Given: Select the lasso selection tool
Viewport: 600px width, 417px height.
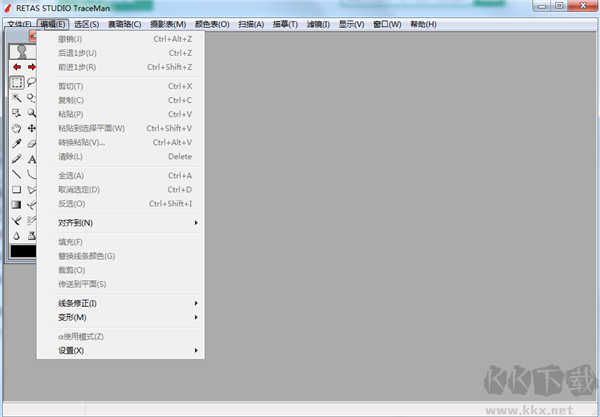Looking at the screenshot, I should click(x=31, y=82).
